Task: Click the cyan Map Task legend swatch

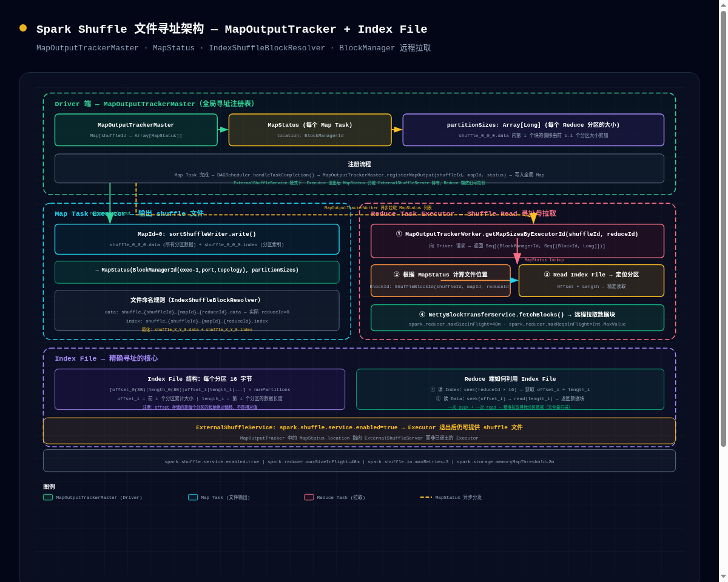Action: coord(193,497)
